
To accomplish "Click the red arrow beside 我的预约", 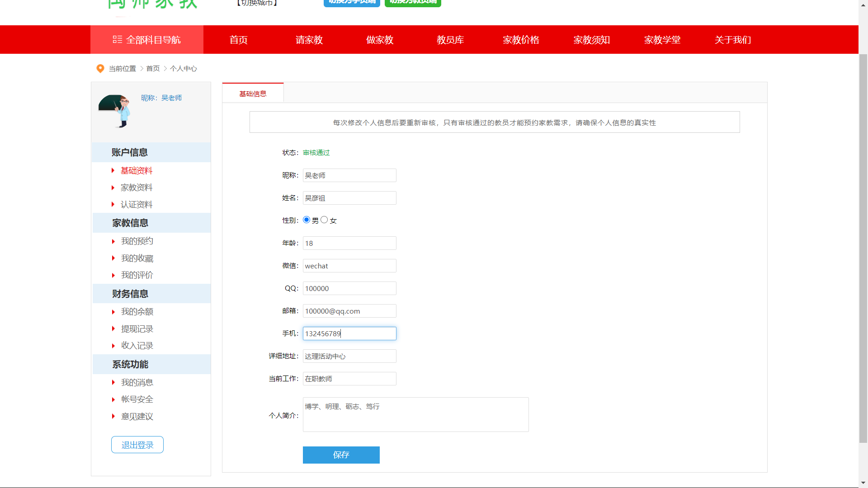I will click(113, 241).
